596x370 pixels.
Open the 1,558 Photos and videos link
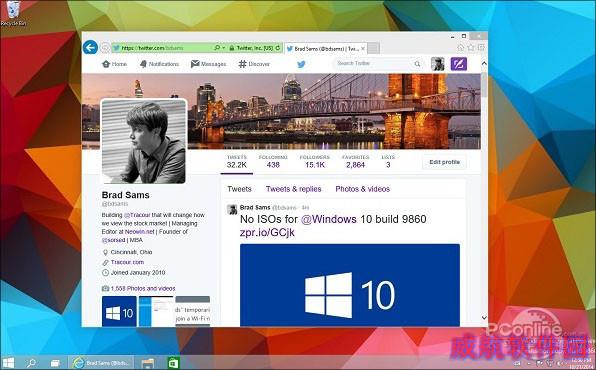143,289
